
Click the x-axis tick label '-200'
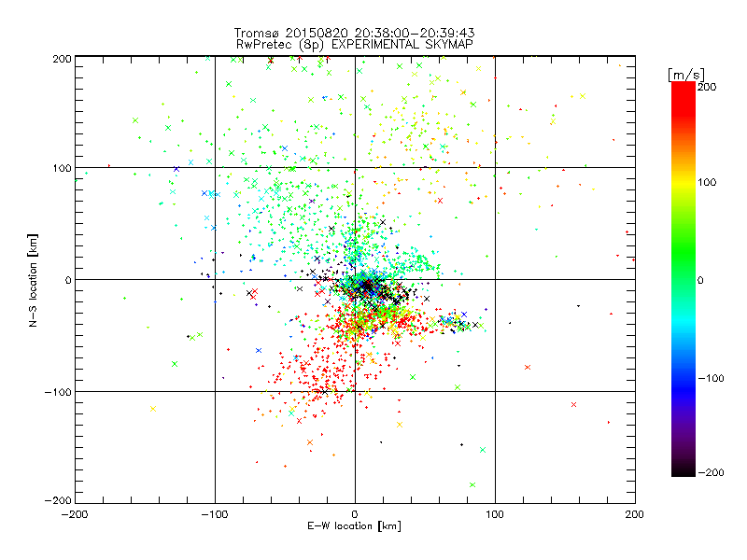(x=75, y=514)
